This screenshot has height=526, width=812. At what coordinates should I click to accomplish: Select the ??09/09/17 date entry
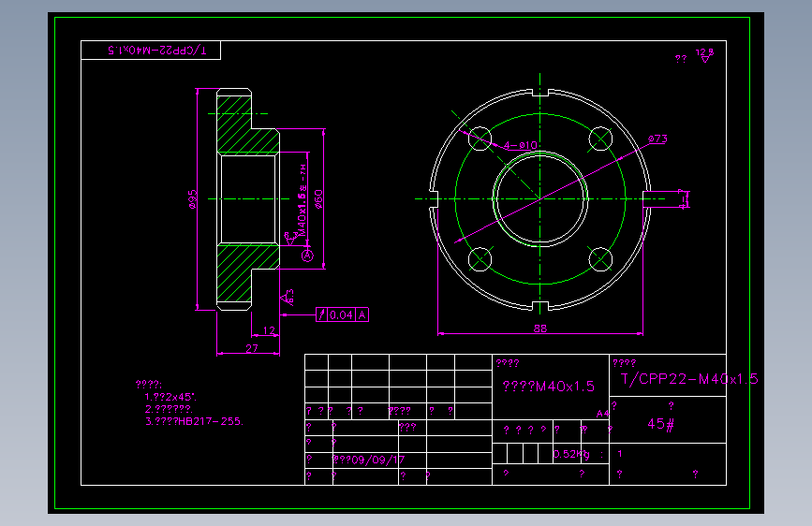369,460
